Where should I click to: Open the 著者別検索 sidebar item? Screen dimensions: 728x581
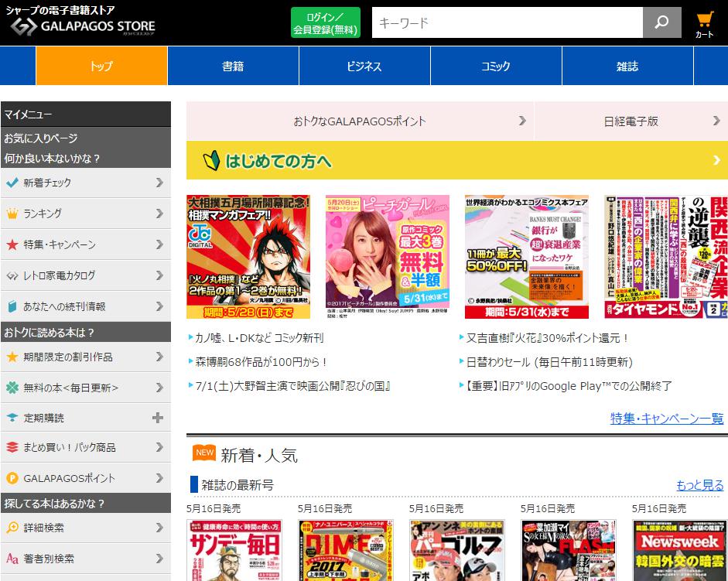(x=86, y=559)
